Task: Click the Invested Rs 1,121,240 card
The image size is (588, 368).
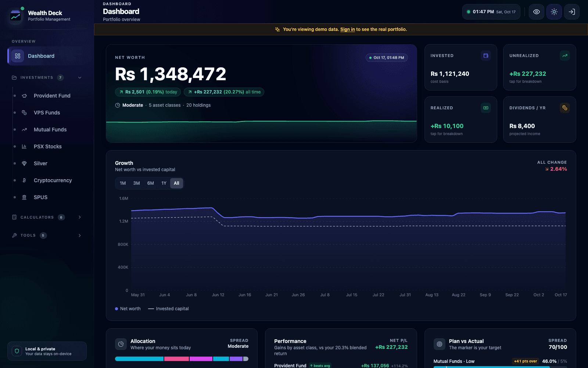Action: [461, 67]
